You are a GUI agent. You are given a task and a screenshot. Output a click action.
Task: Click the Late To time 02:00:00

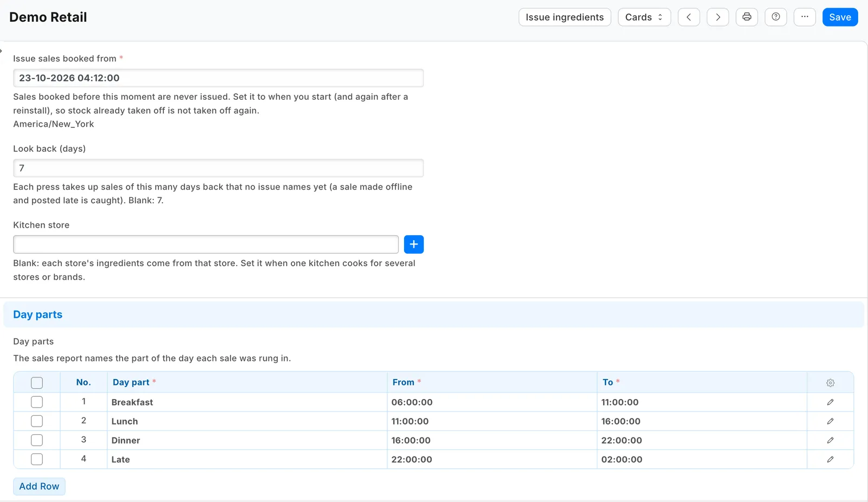(702, 459)
